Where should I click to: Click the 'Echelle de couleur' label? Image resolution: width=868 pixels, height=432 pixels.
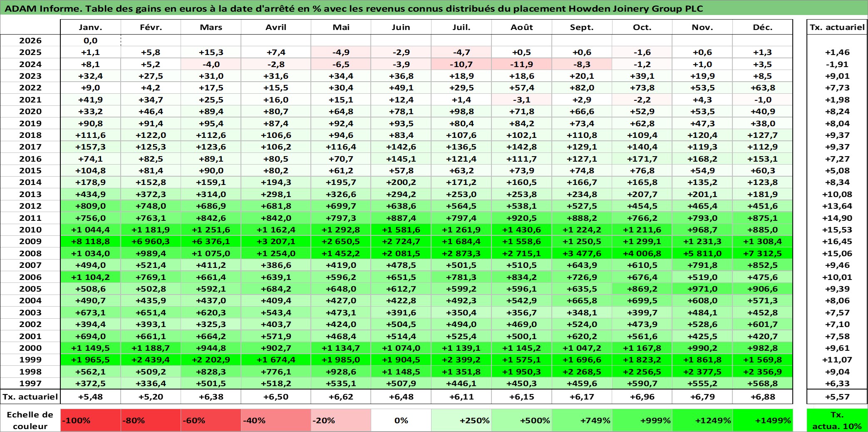30,420
